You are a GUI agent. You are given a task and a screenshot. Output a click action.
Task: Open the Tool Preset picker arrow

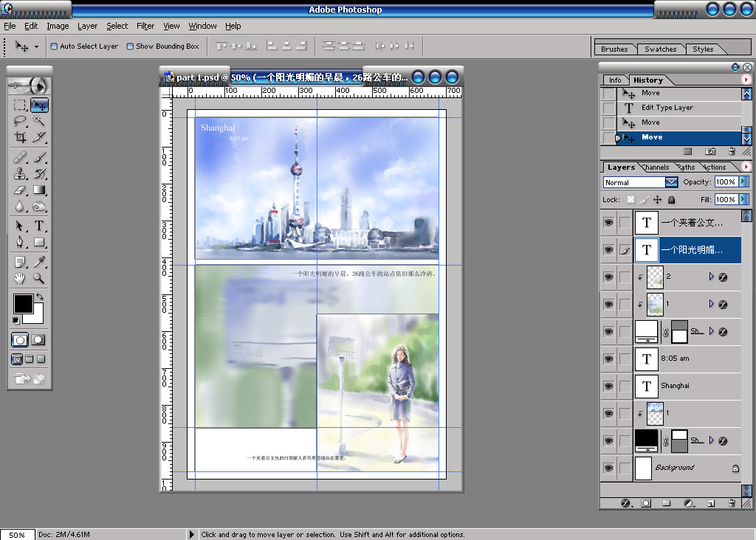(36, 46)
